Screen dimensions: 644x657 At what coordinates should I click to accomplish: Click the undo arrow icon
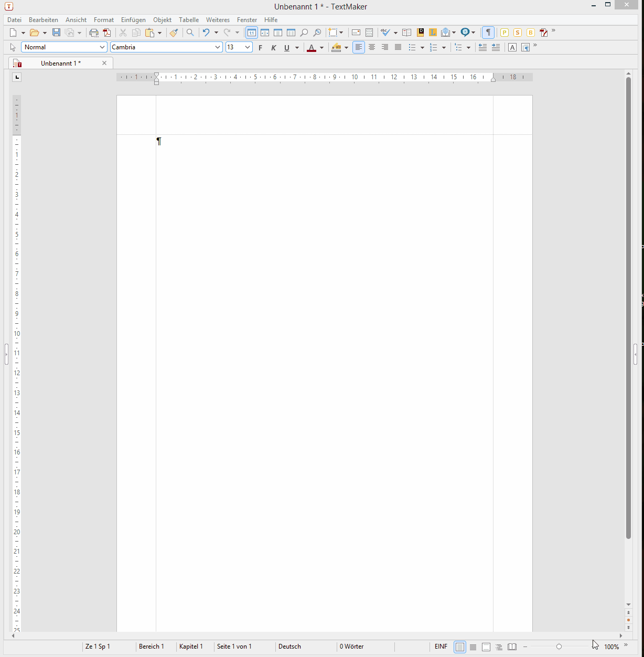206,33
